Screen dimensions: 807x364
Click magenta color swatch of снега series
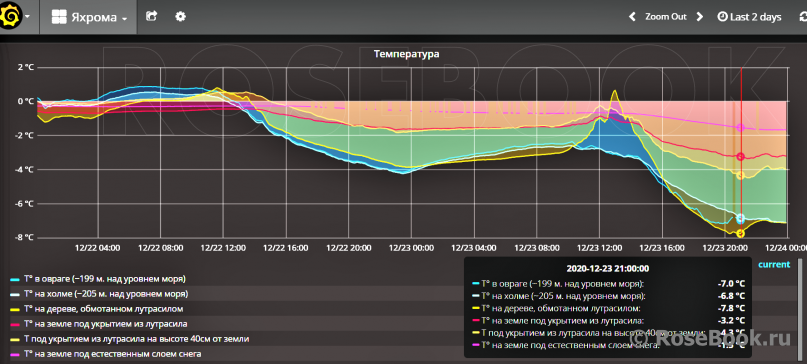[15, 354]
